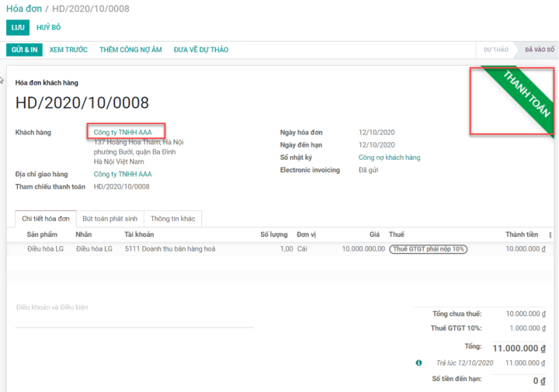Open the Thông tin khác tab
The height and width of the screenshot is (392, 559).
click(x=172, y=219)
